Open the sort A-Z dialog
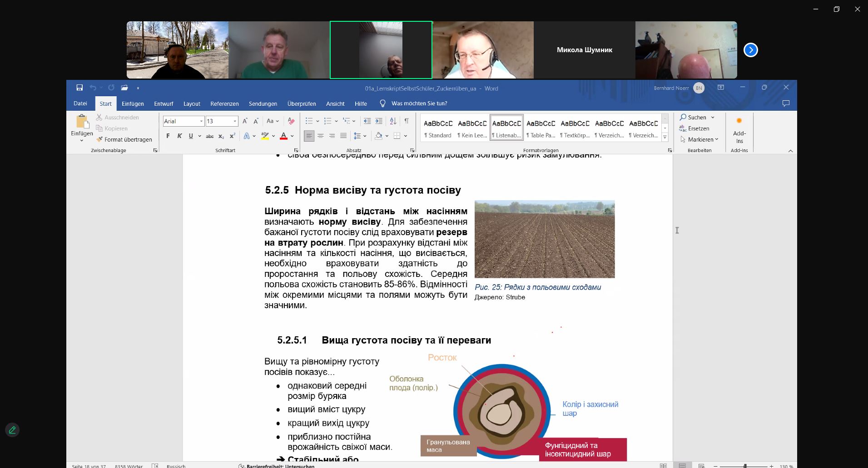 (393, 121)
